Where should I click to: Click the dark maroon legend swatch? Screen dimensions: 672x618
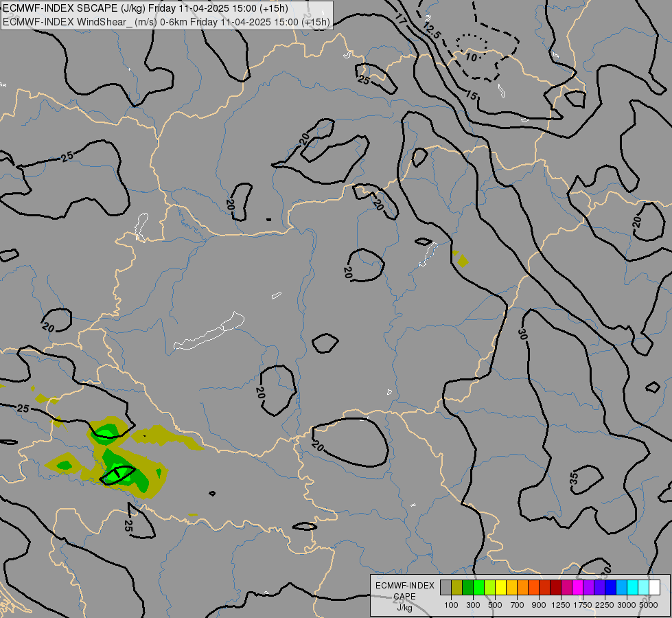pos(555,588)
